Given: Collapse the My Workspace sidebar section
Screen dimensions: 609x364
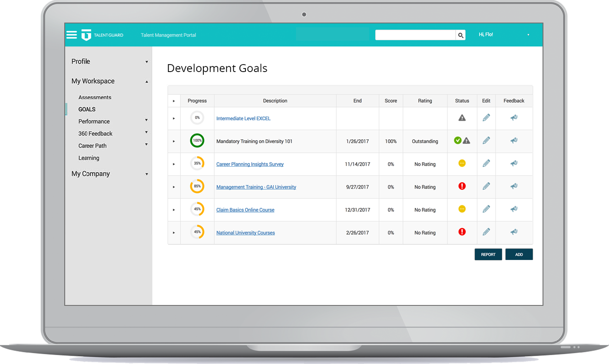Looking at the screenshot, I should point(147,82).
